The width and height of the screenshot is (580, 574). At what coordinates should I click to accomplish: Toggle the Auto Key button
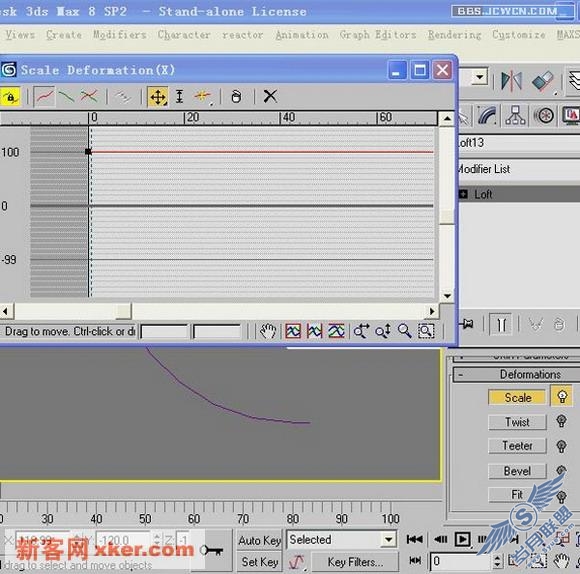coord(259,540)
